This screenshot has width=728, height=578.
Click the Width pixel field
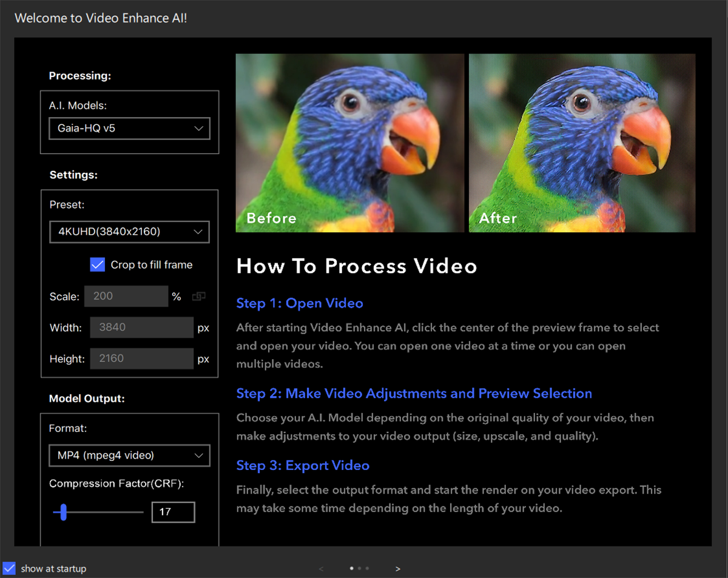click(x=141, y=328)
